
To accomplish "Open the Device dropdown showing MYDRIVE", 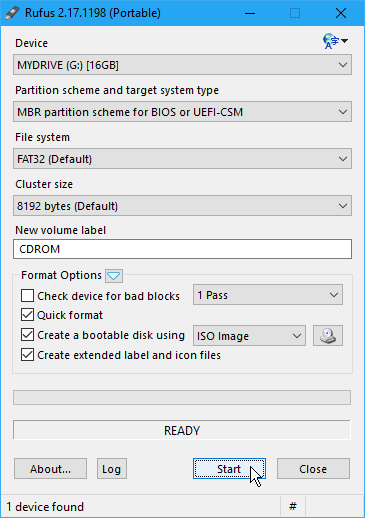I will pyautogui.click(x=182, y=65).
